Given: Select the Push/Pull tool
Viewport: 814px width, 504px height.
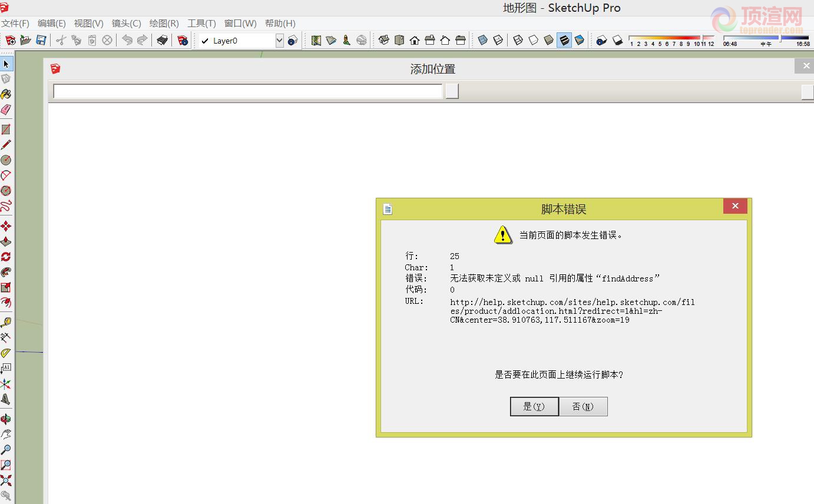Looking at the screenshot, I should tap(6, 241).
